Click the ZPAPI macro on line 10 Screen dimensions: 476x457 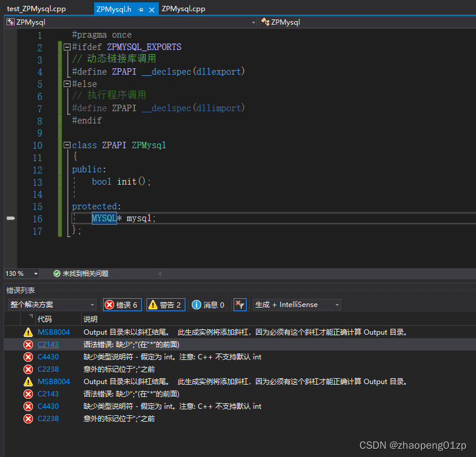coord(114,145)
